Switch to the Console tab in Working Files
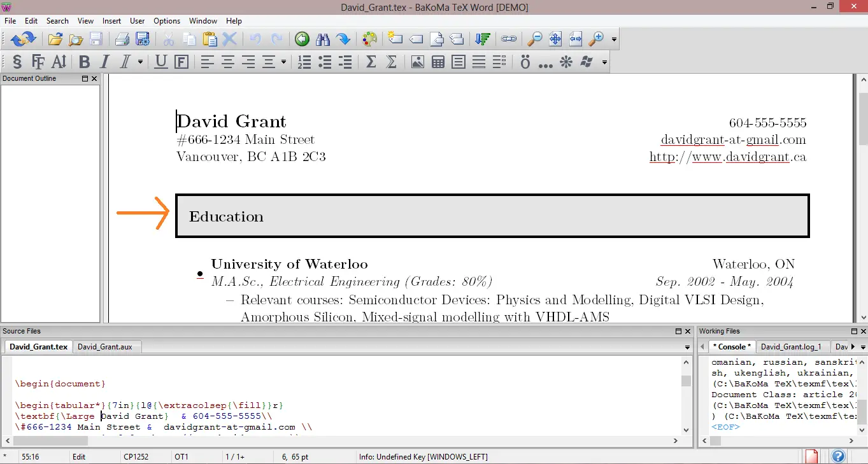Viewport: 868px width, 464px height. tap(731, 346)
